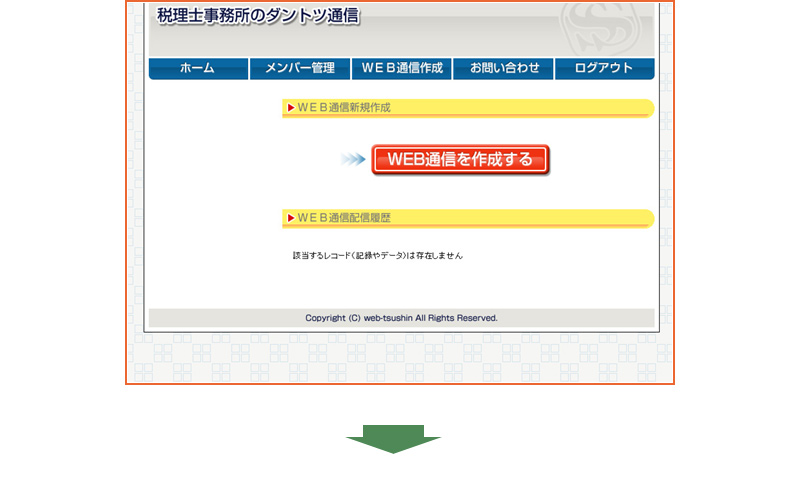Open the お問い合わせ page
This screenshot has width=800, height=495.
(504, 69)
